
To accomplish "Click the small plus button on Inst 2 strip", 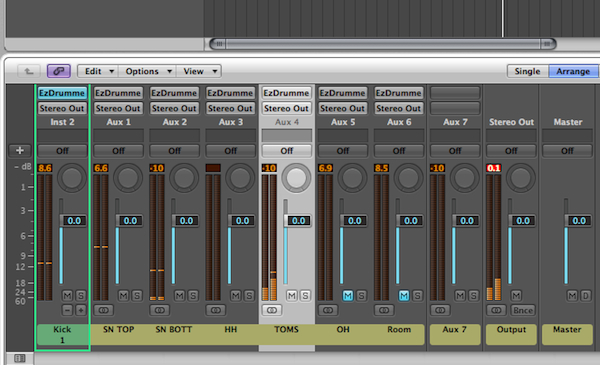I will (x=81, y=310).
